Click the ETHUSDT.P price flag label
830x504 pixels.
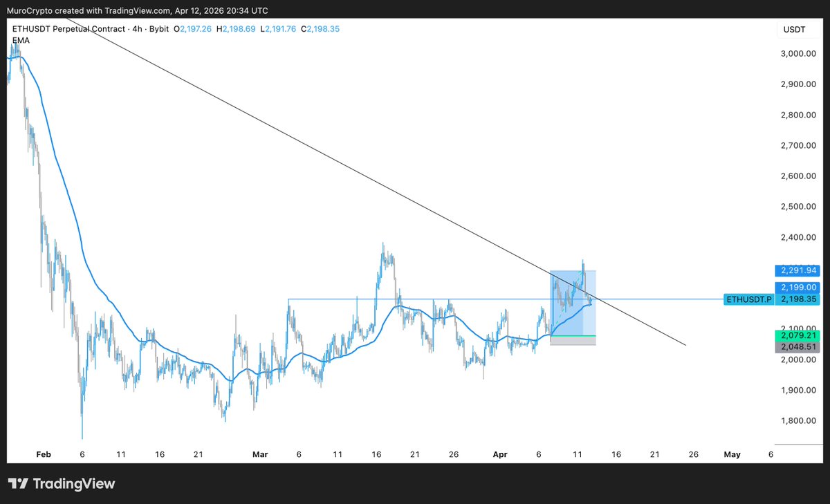(749, 299)
